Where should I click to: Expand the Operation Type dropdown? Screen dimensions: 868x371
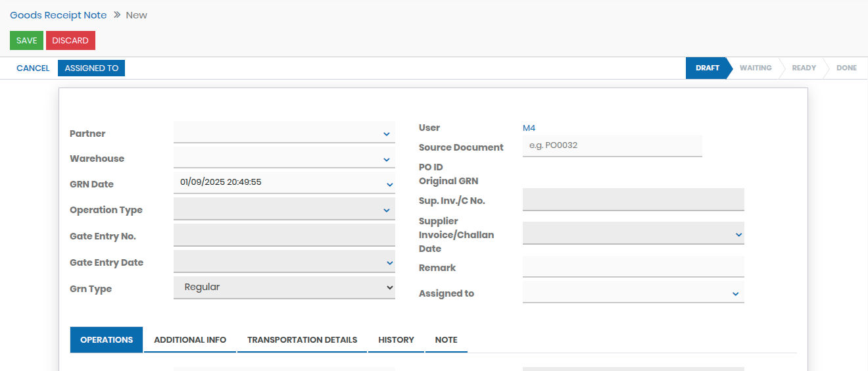click(284, 210)
